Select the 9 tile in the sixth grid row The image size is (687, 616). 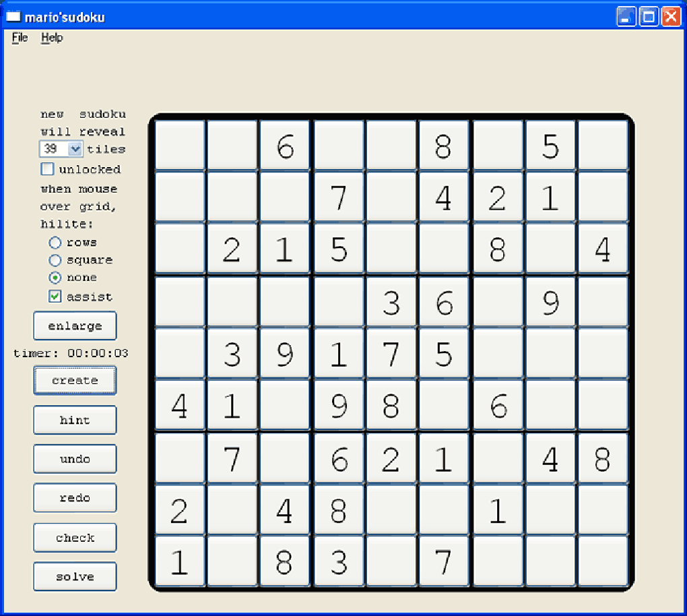point(339,405)
